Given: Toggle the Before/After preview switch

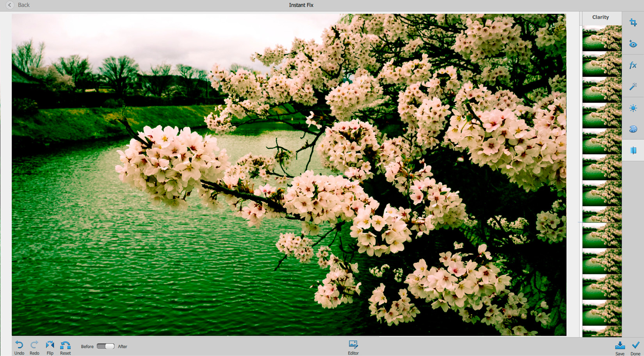Looking at the screenshot, I should point(105,346).
